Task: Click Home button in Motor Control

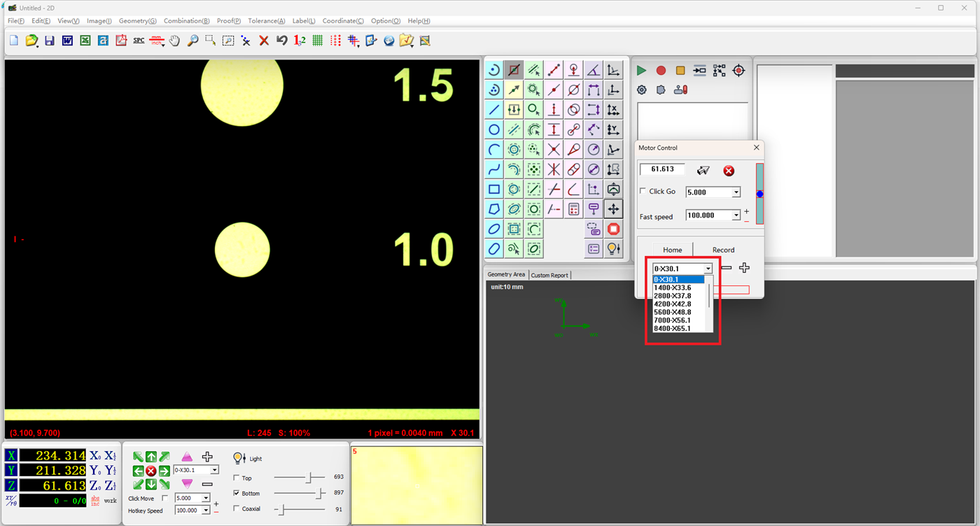Action: click(x=673, y=250)
